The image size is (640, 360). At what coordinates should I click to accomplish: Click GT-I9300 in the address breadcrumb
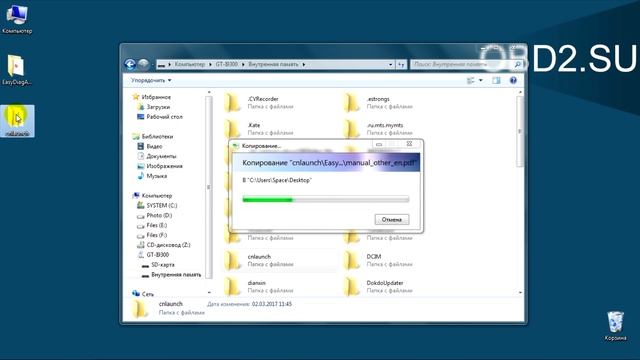click(227, 64)
